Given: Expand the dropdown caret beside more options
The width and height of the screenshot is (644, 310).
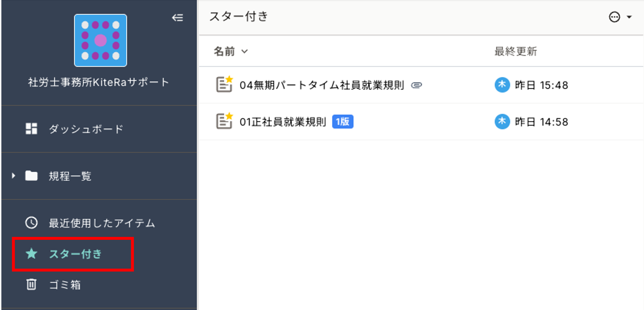Looking at the screenshot, I should pos(629,17).
